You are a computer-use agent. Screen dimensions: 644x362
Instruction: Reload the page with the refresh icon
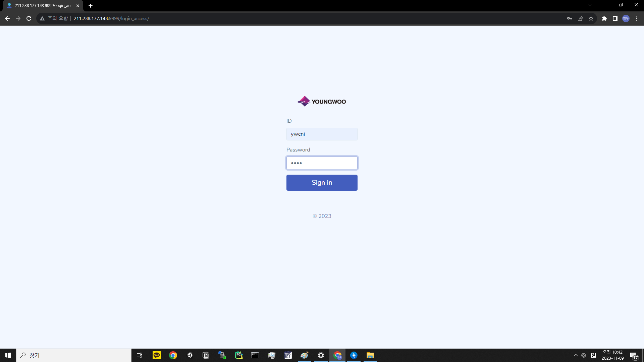(29, 18)
